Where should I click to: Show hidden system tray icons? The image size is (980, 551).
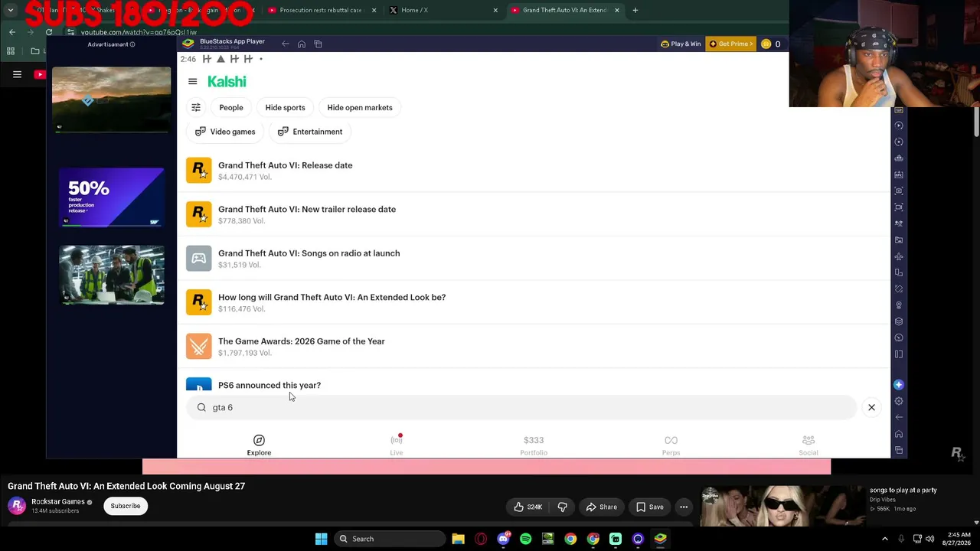885,539
